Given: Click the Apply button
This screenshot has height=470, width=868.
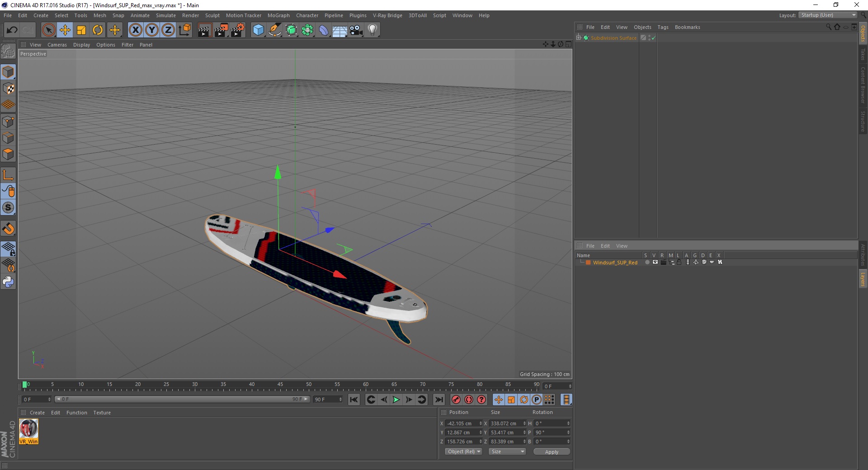Looking at the screenshot, I should click(552, 452).
